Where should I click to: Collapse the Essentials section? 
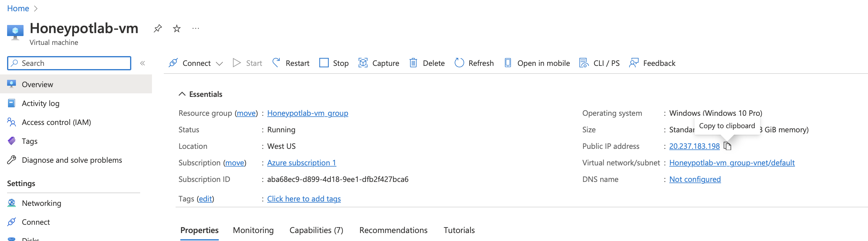182,94
